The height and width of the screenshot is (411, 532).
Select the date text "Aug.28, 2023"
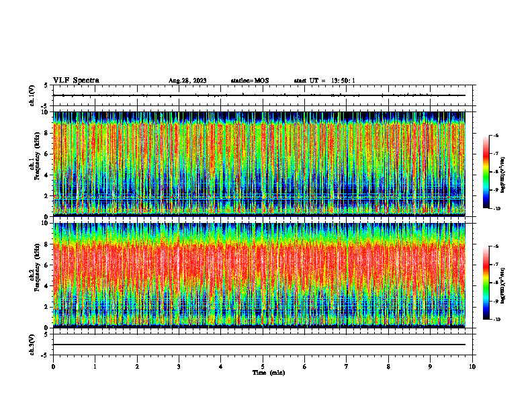point(187,81)
